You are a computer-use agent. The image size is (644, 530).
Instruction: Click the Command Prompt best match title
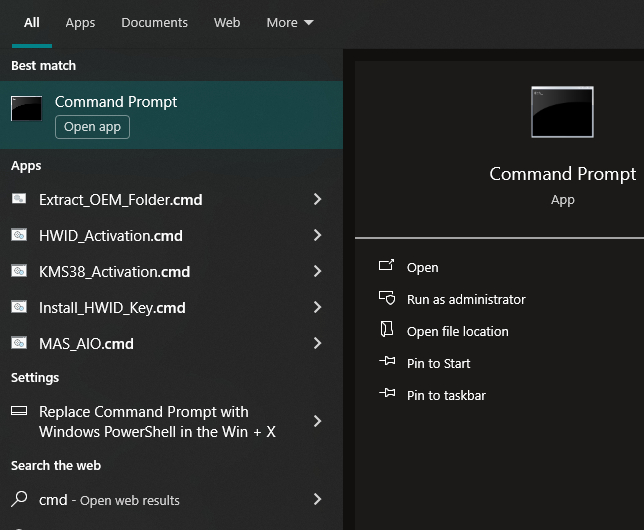point(116,102)
